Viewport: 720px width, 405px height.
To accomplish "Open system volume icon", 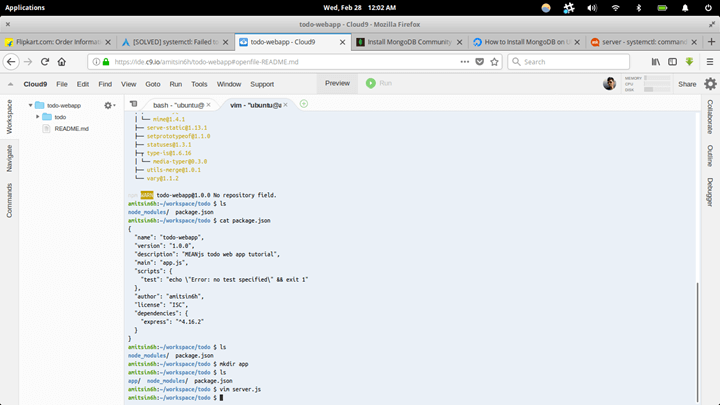I will 592,8.
